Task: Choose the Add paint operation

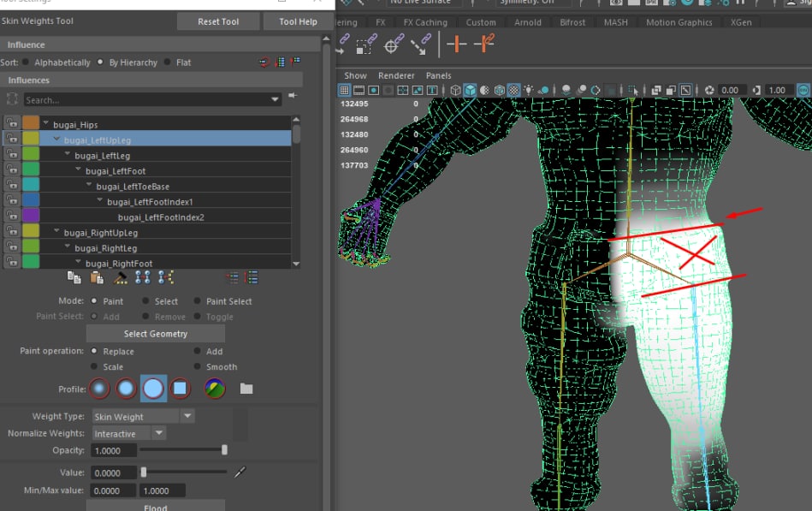Action: click(x=198, y=351)
